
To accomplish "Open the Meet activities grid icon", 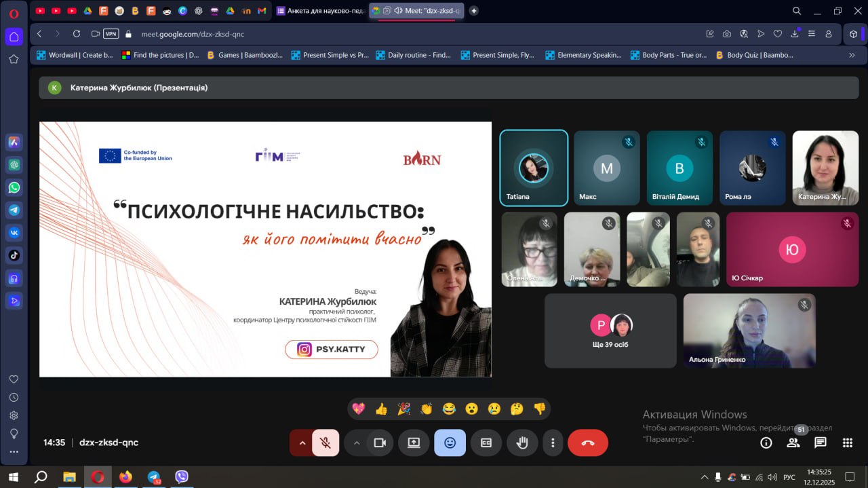I will [847, 443].
